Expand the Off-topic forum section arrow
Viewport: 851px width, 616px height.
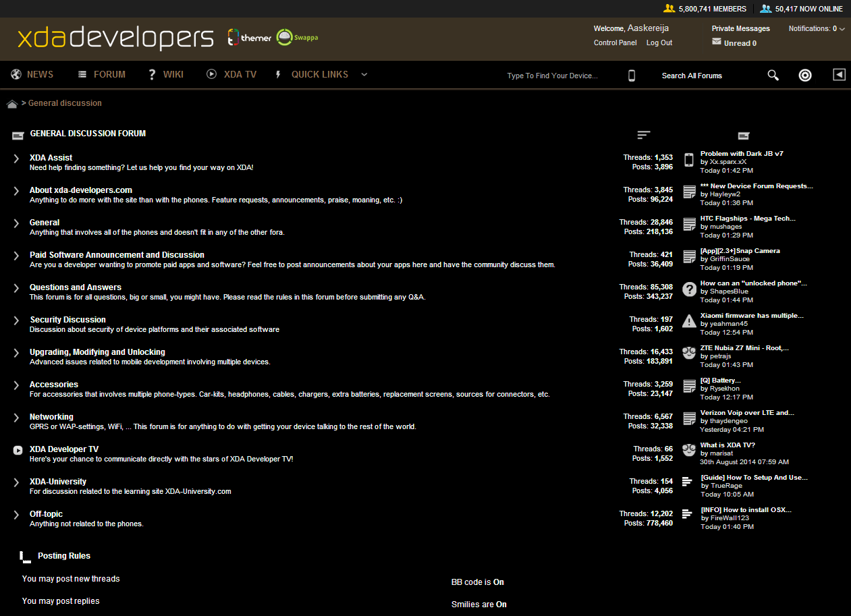coord(16,514)
